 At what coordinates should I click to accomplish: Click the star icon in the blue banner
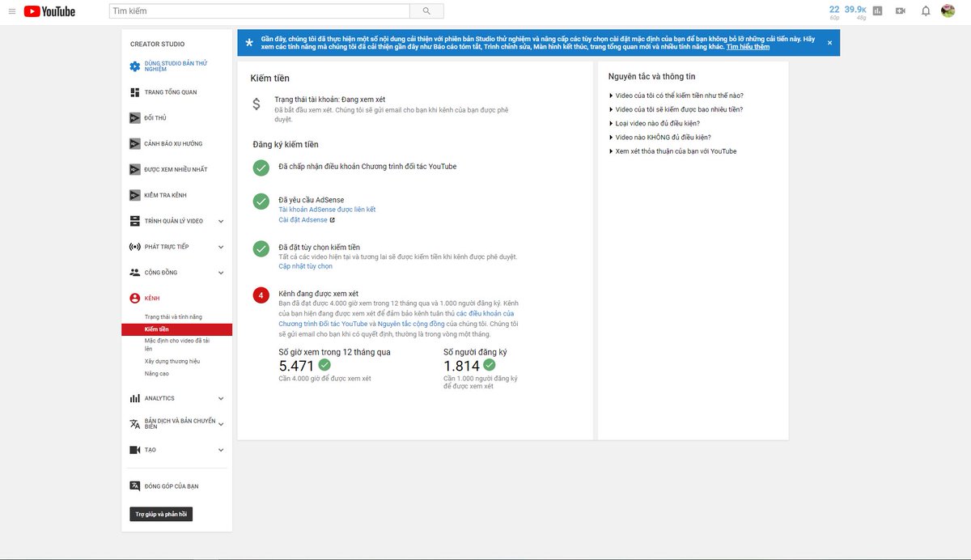pyautogui.click(x=248, y=41)
